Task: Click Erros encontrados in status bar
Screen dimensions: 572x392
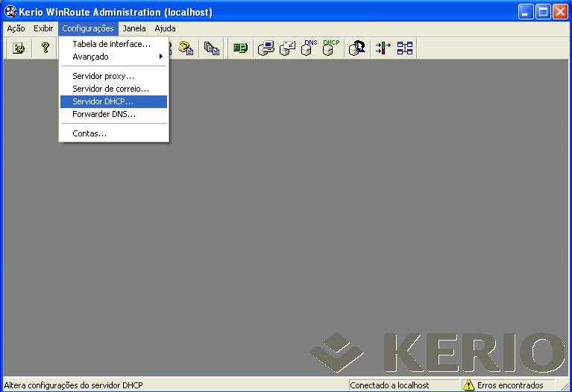Action: coord(510,385)
